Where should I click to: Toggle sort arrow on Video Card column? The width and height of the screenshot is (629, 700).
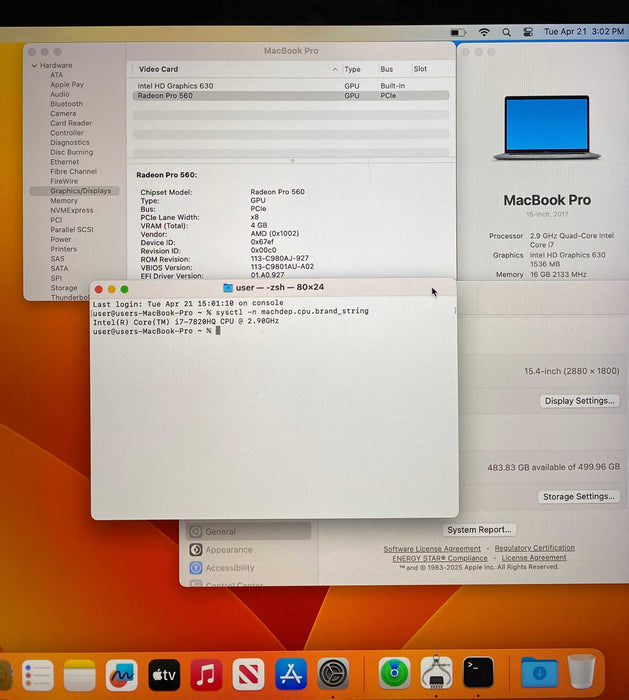coord(335,69)
